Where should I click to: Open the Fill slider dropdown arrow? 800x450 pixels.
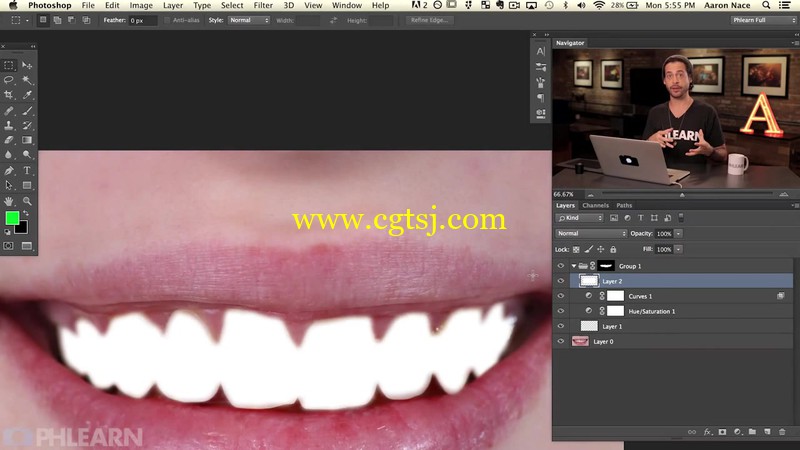click(x=679, y=249)
